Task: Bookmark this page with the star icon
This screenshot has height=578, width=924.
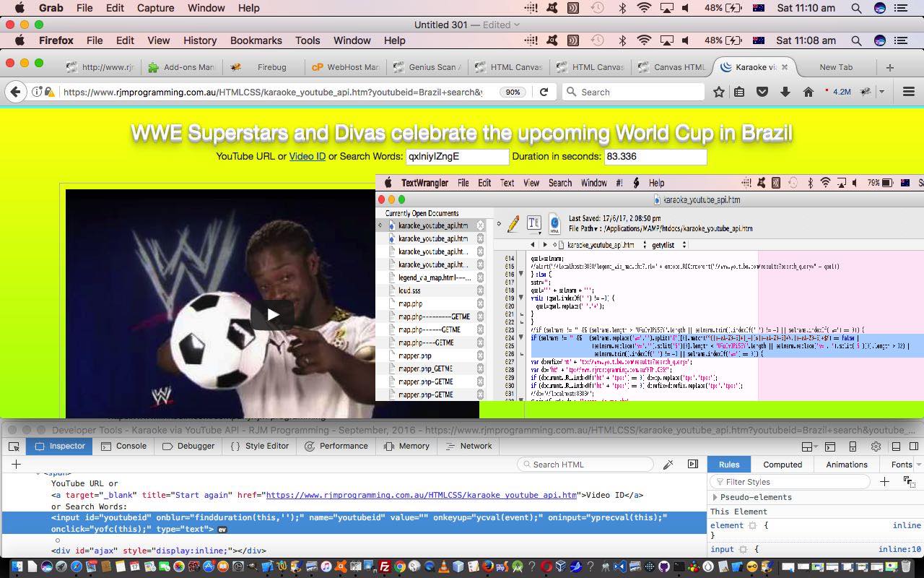Action: [719, 92]
